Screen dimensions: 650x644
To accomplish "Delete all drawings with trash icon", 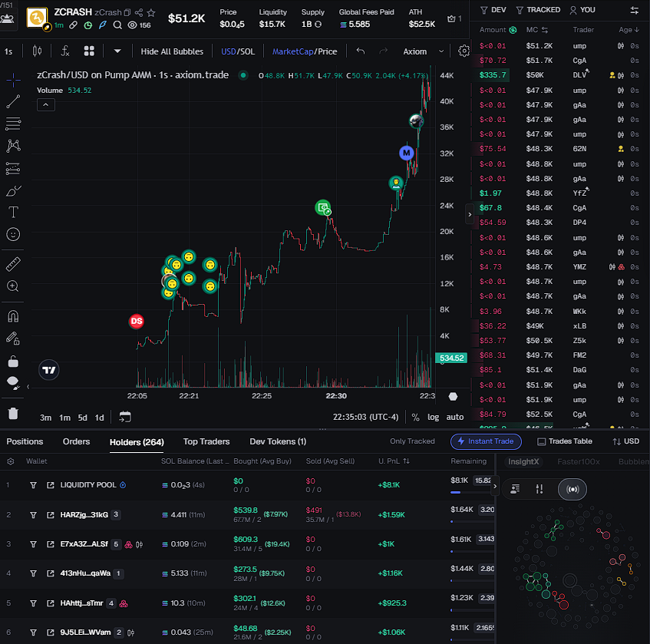I will coord(13,413).
